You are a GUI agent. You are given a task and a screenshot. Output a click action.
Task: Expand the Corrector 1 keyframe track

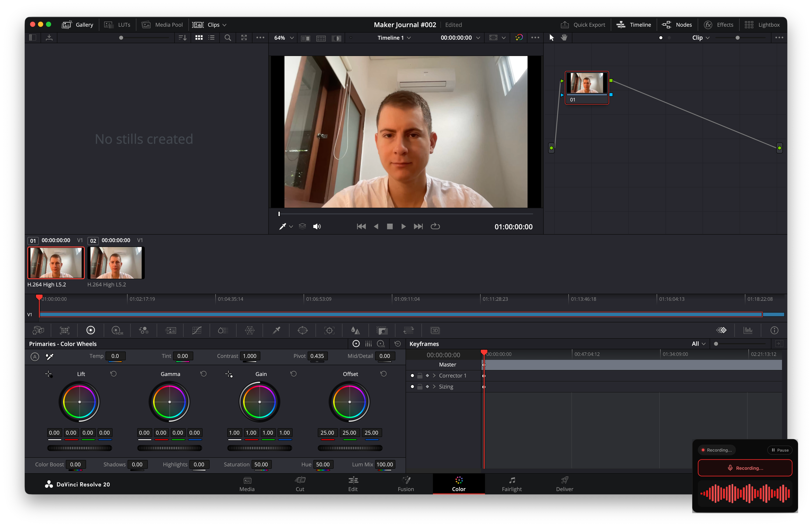[434, 376]
